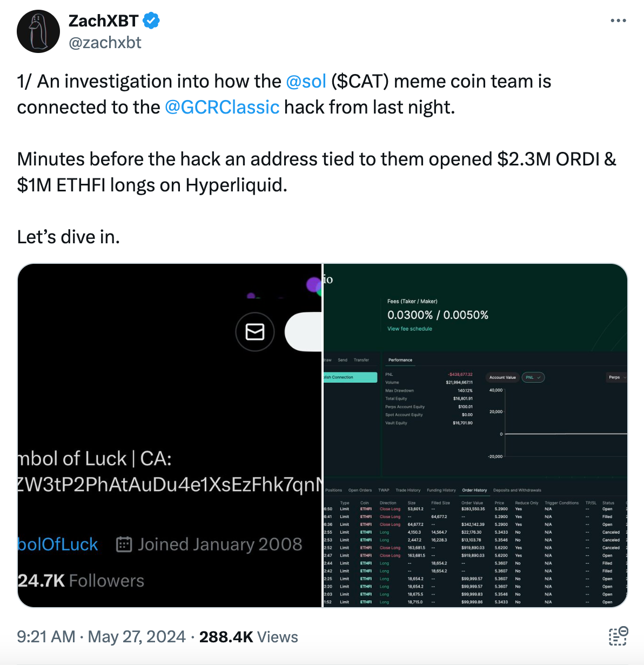Click the @zachxbt handle

pyautogui.click(x=105, y=43)
